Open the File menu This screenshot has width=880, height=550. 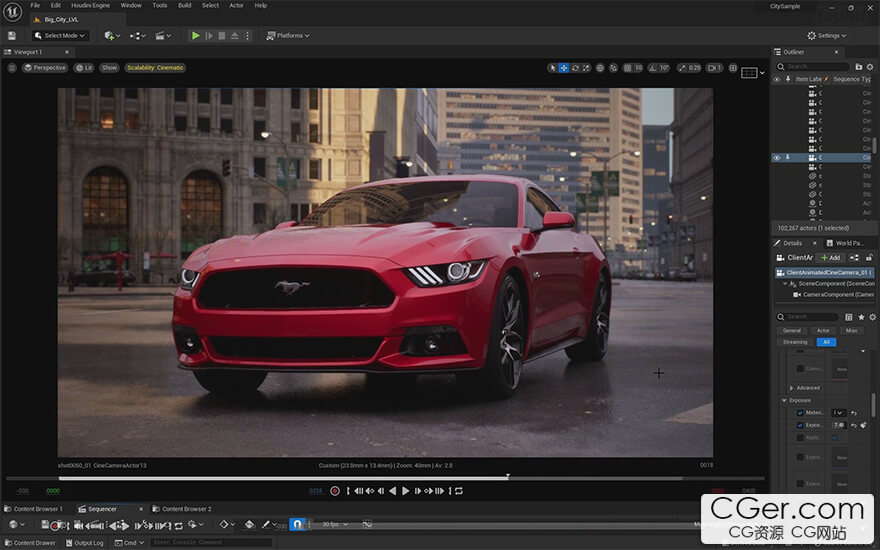[35, 5]
